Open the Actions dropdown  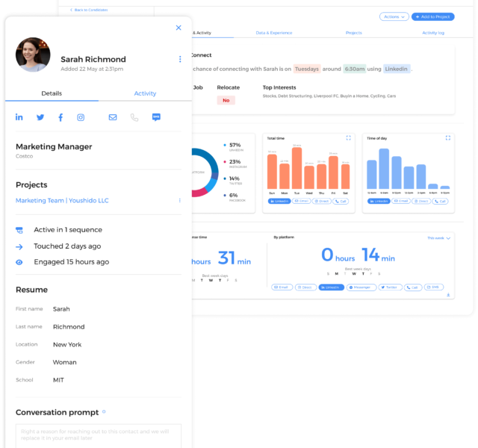coord(393,16)
